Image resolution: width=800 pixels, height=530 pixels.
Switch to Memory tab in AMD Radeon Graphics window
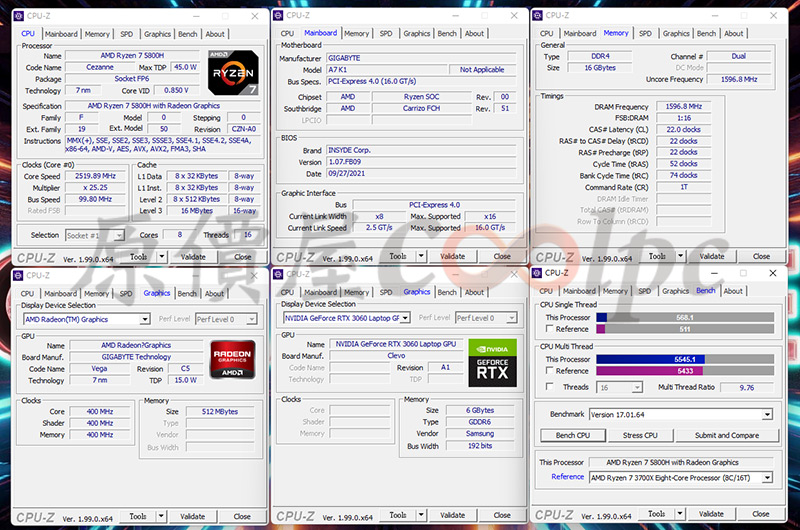click(96, 294)
